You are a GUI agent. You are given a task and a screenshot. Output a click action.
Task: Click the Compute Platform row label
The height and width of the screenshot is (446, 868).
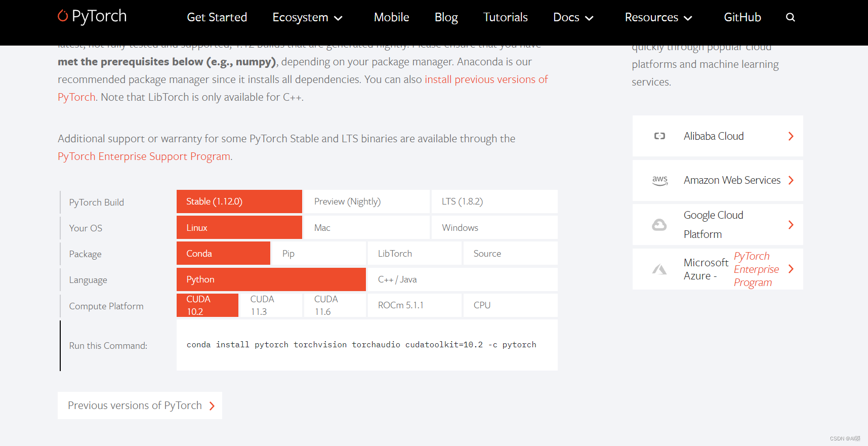click(106, 306)
